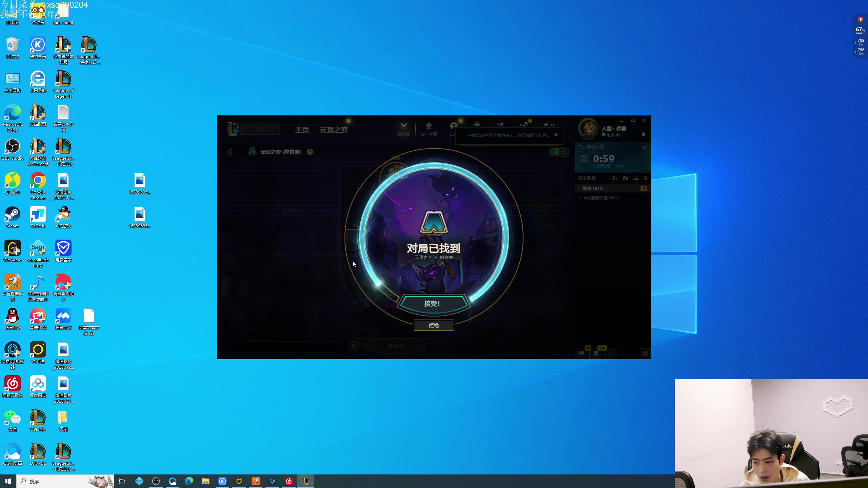
Task: Select the Riot Client desktop shortcut
Action: (x=63, y=14)
